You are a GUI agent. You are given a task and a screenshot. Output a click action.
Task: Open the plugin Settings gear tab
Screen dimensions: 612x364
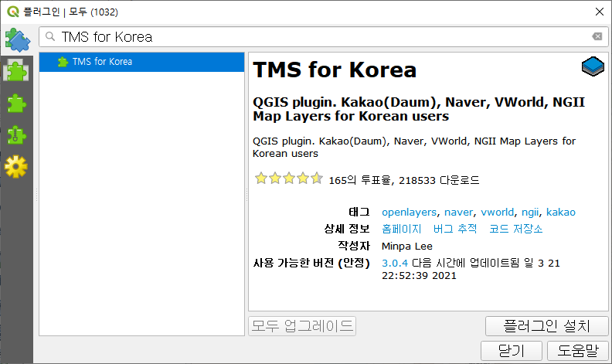(16, 167)
